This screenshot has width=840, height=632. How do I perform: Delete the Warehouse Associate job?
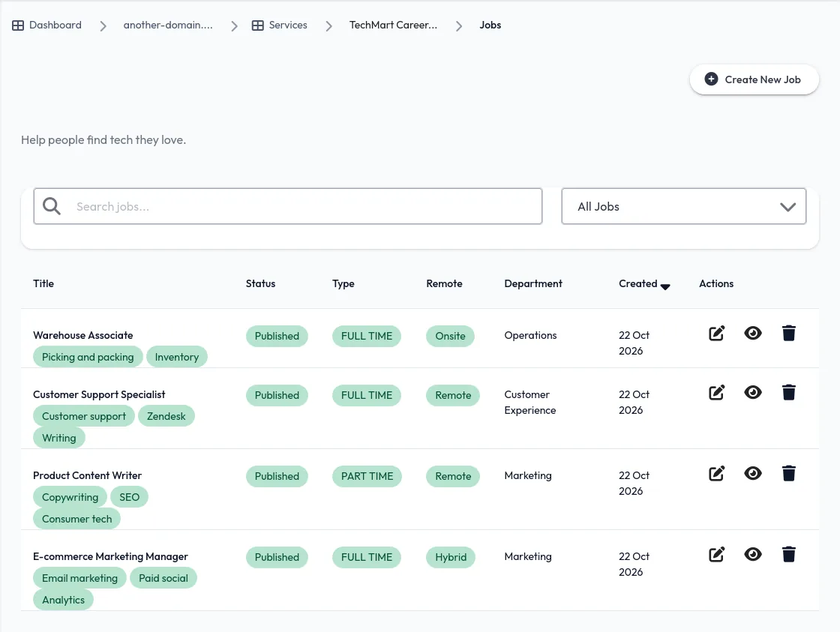(788, 334)
